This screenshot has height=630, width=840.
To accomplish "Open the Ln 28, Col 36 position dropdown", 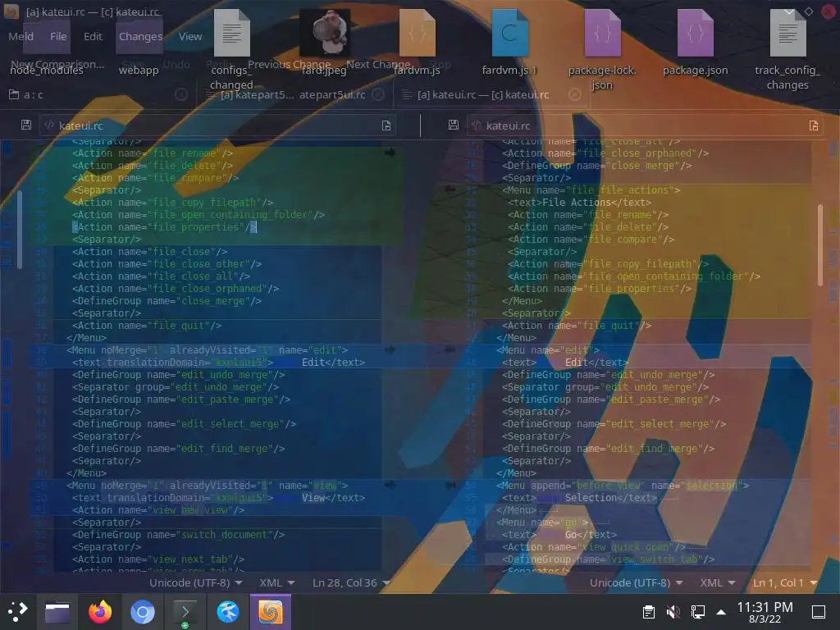I will click(x=351, y=582).
